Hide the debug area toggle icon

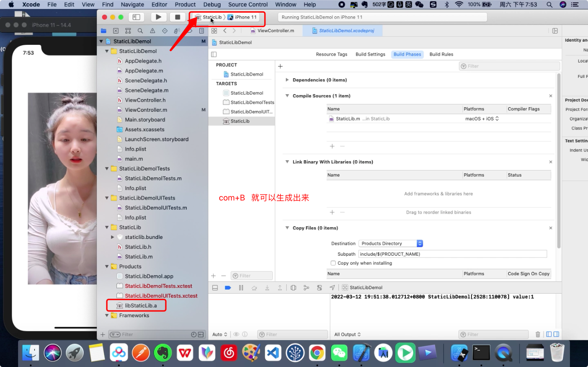click(215, 287)
